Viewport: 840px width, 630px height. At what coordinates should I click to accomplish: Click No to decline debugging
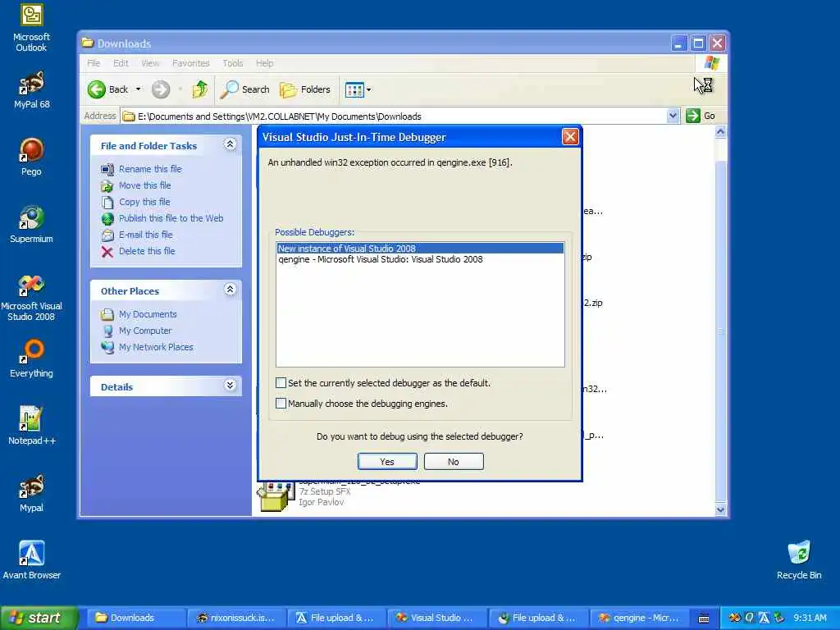(454, 462)
